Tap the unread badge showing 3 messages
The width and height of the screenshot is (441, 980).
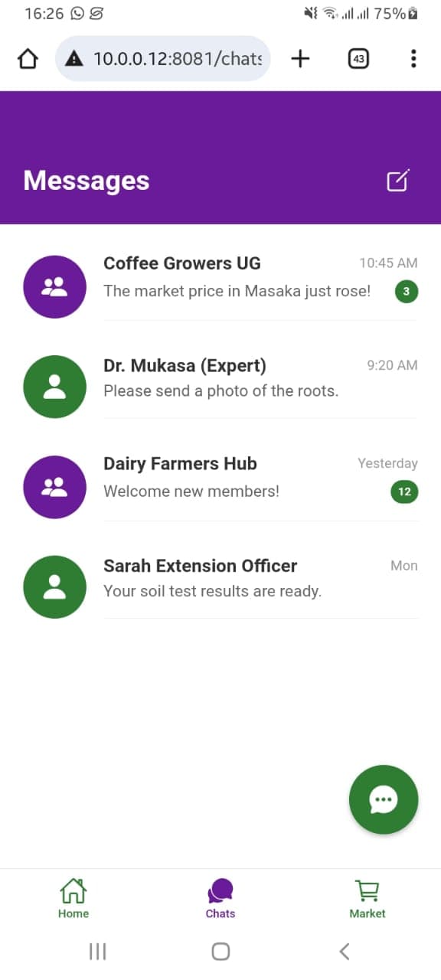(406, 292)
